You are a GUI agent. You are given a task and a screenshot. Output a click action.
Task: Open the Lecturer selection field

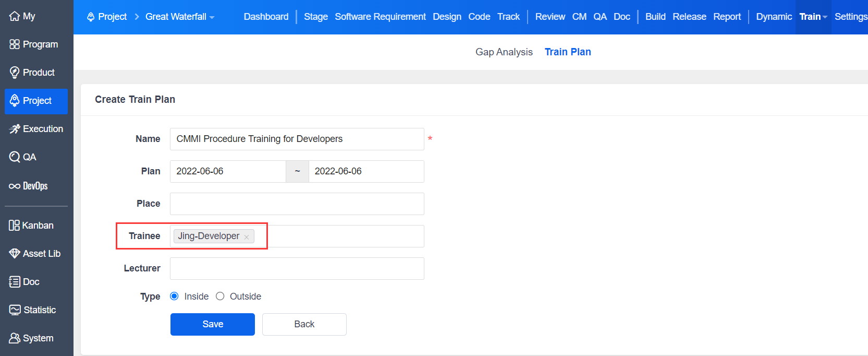pyautogui.click(x=297, y=268)
